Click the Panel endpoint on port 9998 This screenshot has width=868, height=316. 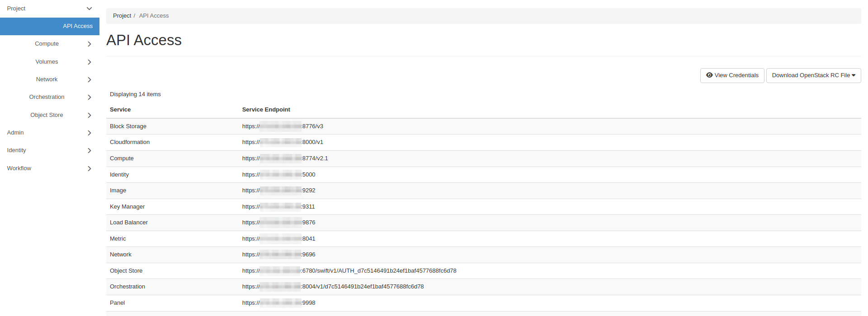(278, 303)
